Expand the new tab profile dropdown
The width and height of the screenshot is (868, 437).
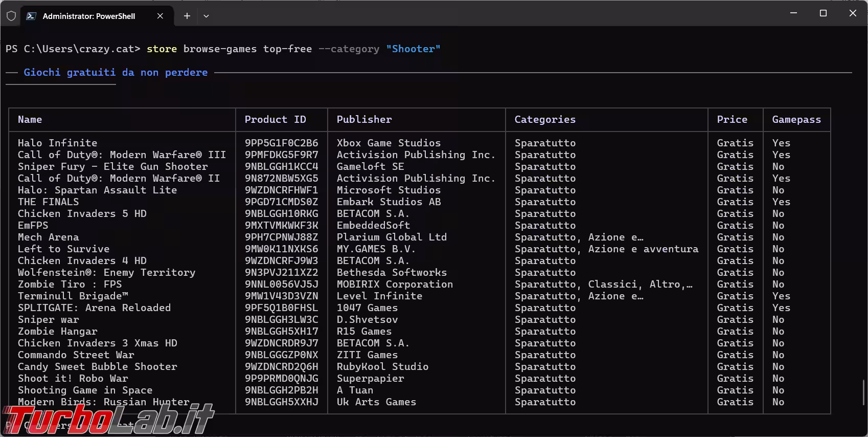(x=206, y=16)
